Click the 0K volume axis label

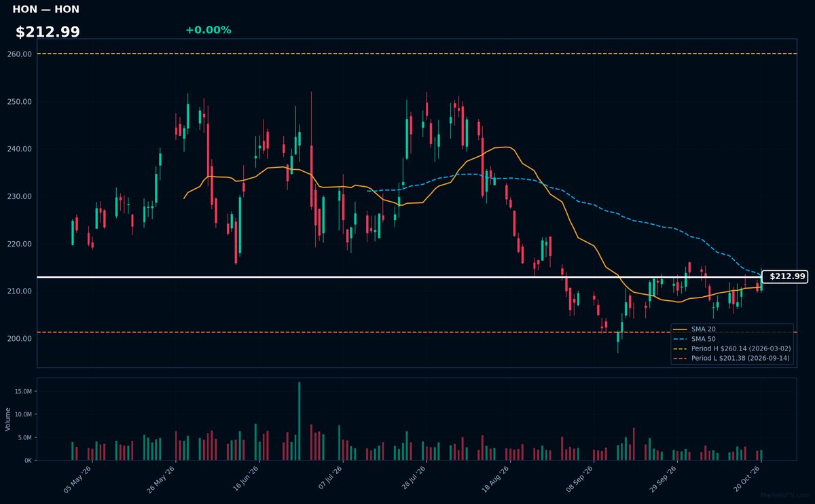coord(28,461)
